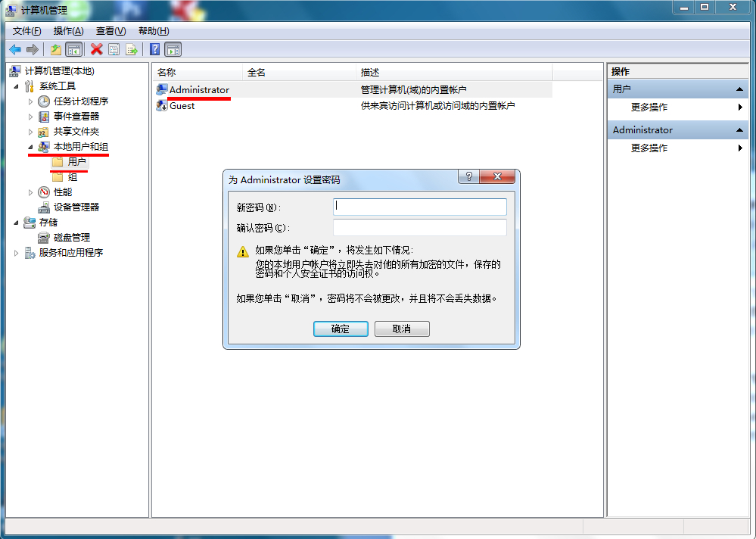Click the 取消 button
The height and width of the screenshot is (539, 756).
402,329
